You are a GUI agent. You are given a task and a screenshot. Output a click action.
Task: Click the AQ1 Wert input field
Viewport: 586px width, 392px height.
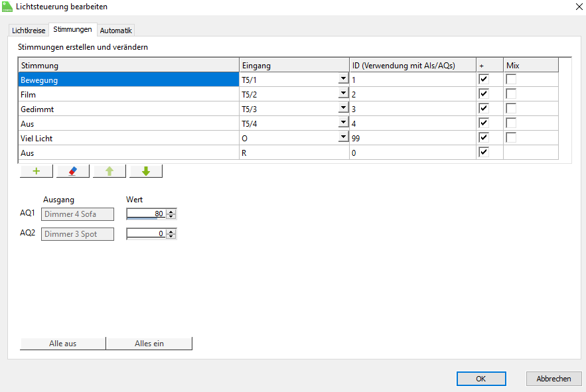(x=146, y=214)
